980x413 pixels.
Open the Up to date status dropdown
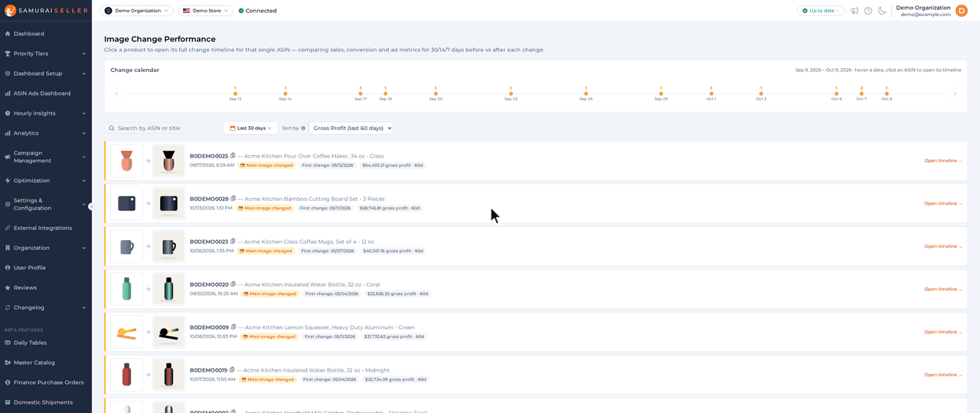(x=821, y=11)
